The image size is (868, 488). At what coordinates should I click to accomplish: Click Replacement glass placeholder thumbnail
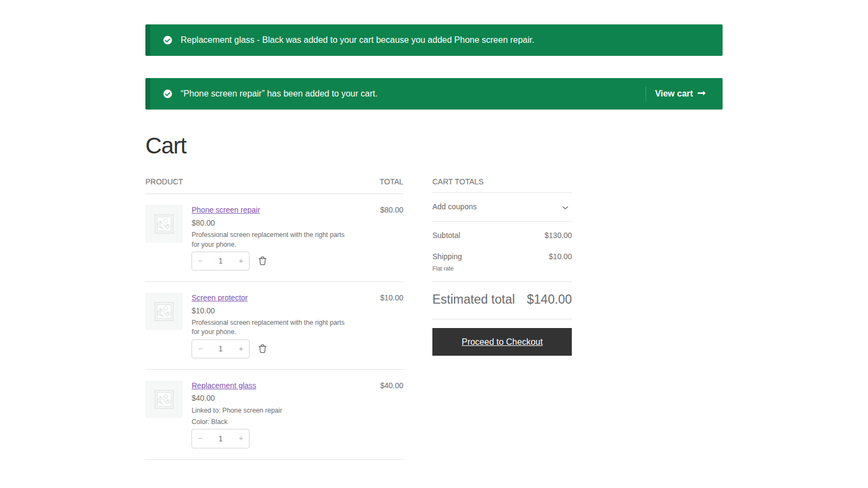(x=164, y=399)
